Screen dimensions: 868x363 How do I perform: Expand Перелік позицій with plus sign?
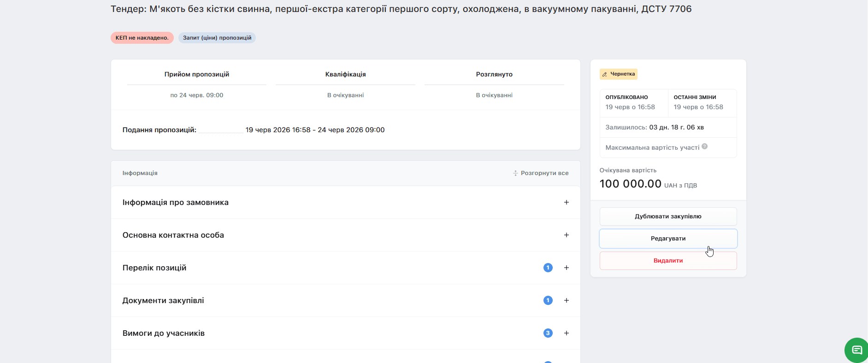pyautogui.click(x=567, y=268)
